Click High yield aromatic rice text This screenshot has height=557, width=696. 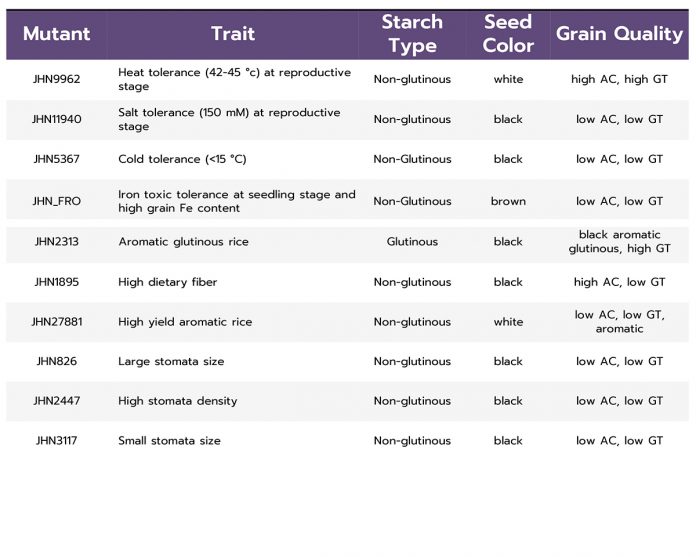[x=185, y=322]
